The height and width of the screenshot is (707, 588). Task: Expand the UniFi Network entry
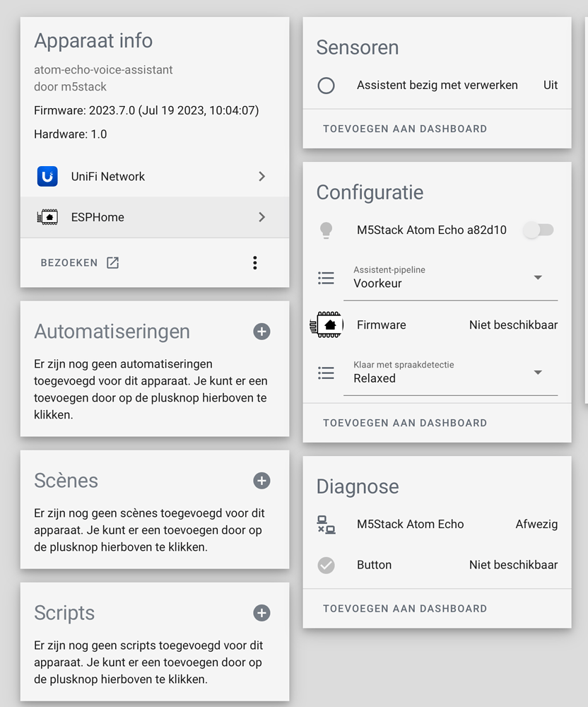pyautogui.click(x=261, y=176)
